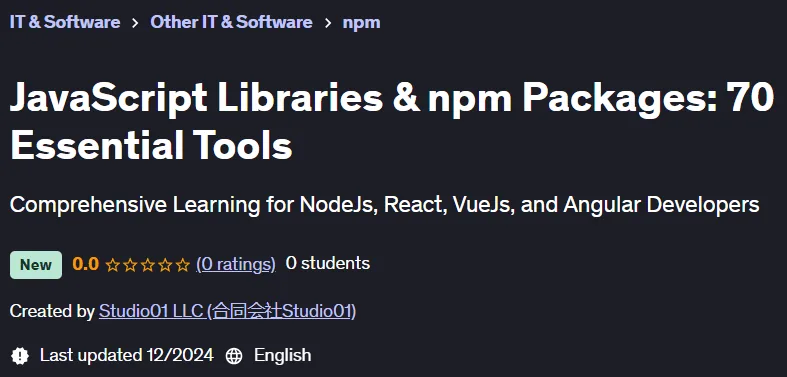Click the globe language icon
The width and height of the screenshot is (787, 377).
pyautogui.click(x=234, y=356)
